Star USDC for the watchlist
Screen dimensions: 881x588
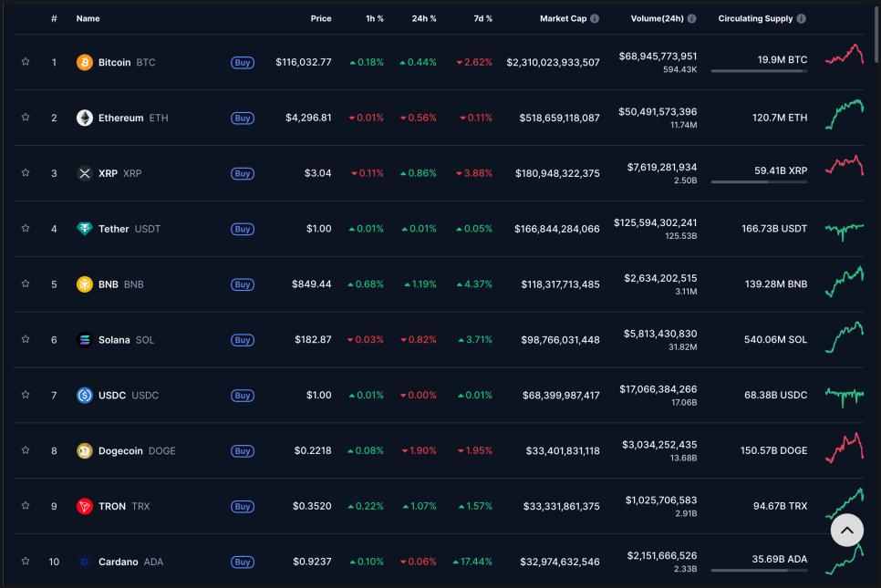26,395
